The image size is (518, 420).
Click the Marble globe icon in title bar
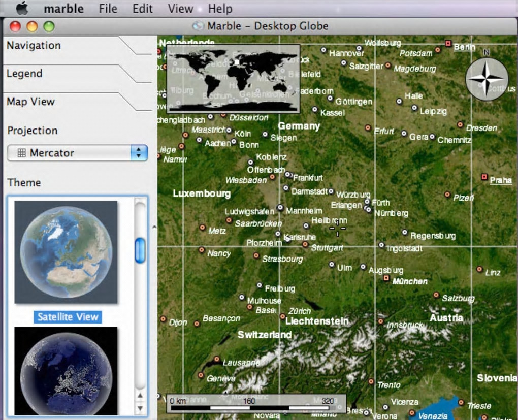[x=198, y=26]
